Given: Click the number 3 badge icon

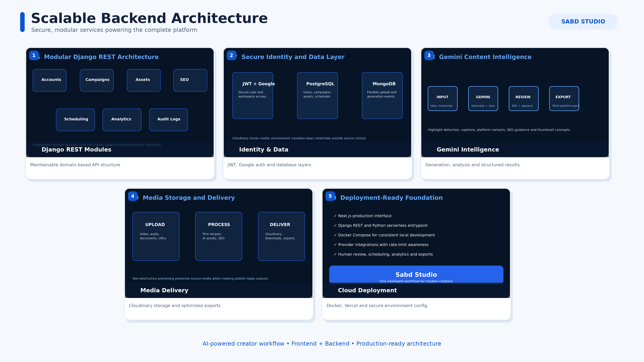Looking at the screenshot, I should point(429,55).
